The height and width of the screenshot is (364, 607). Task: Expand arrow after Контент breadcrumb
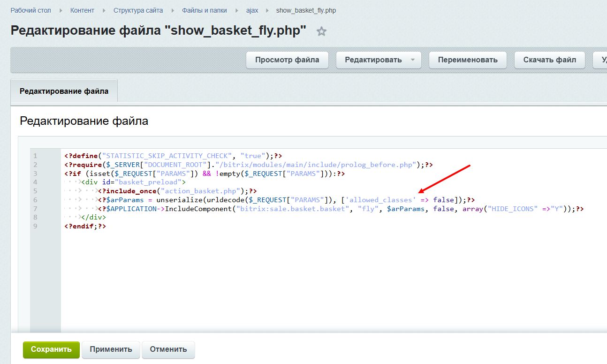point(104,10)
